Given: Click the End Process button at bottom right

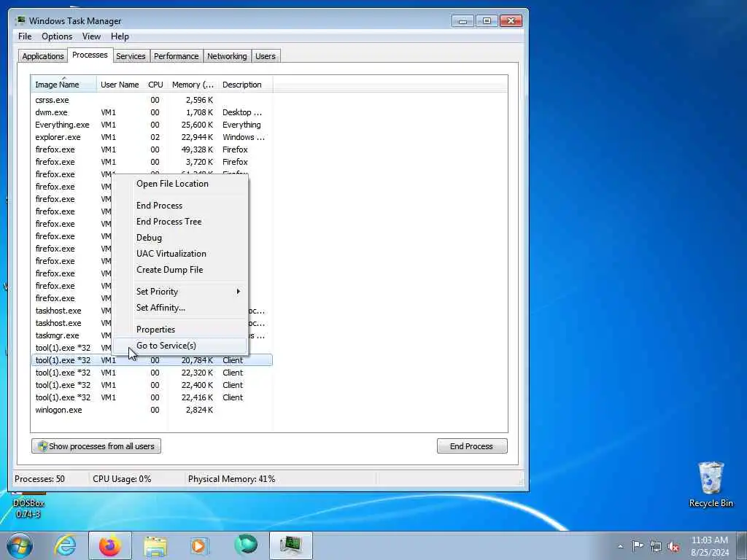Looking at the screenshot, I should (x=472, y=446).
